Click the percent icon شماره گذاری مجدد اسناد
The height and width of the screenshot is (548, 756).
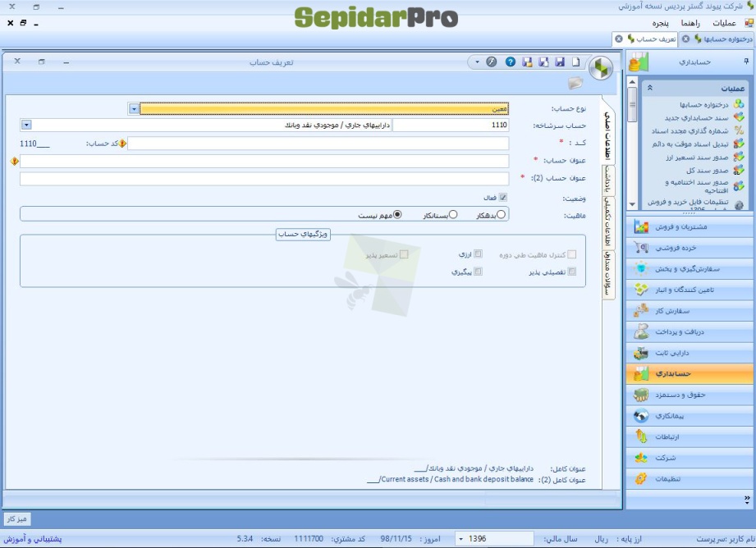pyautogui.click(x=738, y=130)
